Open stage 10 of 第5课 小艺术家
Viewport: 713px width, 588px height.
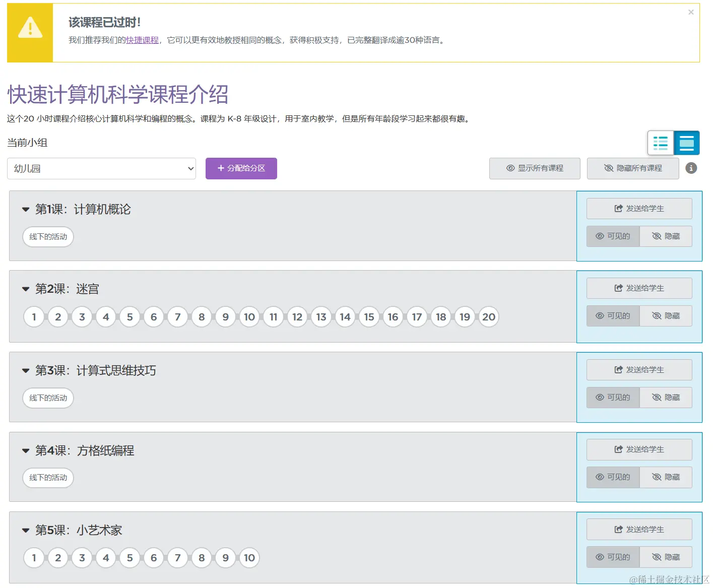249,558
